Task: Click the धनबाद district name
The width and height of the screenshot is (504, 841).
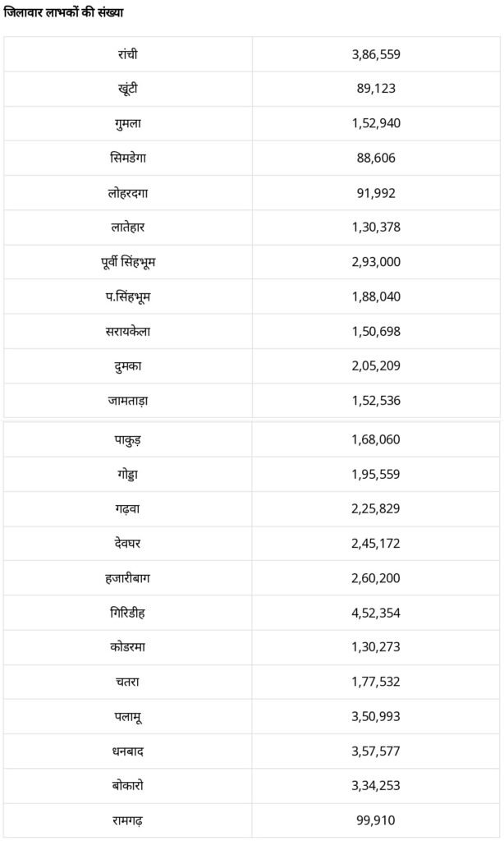Action: pyautogui.click(x=128, y=751)
